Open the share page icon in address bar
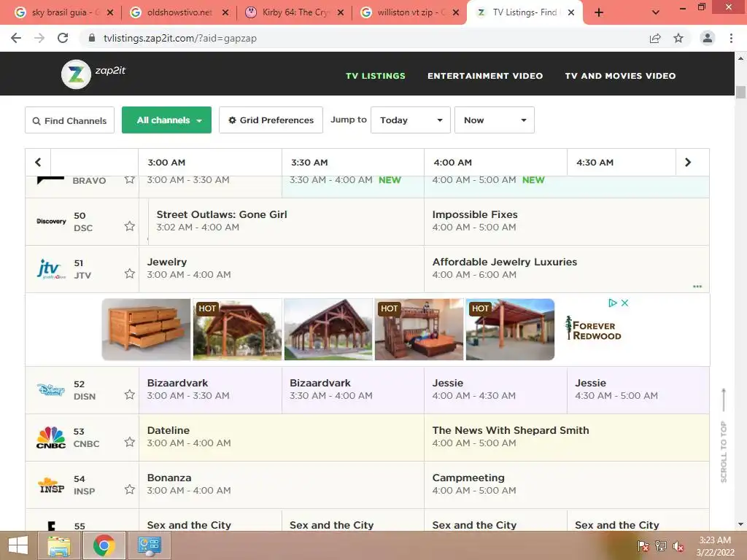The height and width of the screenshot is (560, 747). (x=655, y=38)
